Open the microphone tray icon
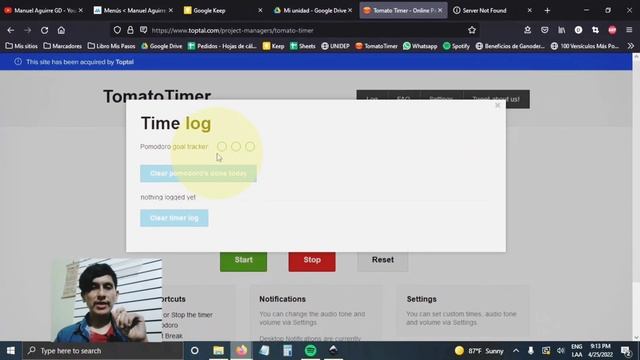Viewport: 640px width, 360px height. coord(531,351)
